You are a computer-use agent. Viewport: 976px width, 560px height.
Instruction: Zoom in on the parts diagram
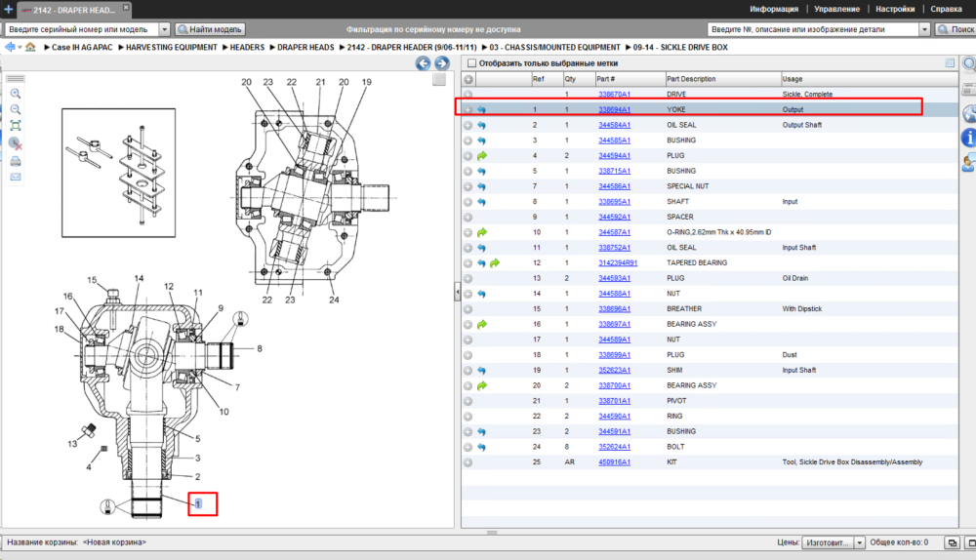pos(16,94)
